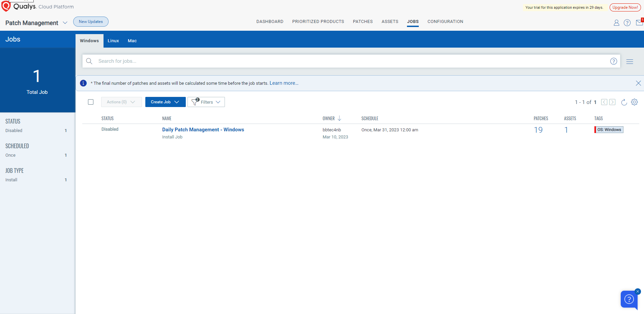Switch to the Linux tab
Image resolution: width=644 pixels, height=314 pixels.
[x=113, y=41]
